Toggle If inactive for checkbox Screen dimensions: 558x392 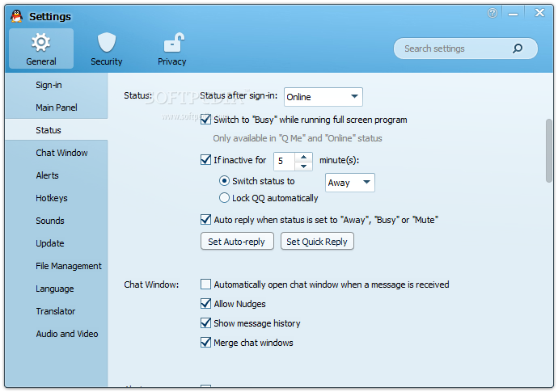[x=205, y=160]
